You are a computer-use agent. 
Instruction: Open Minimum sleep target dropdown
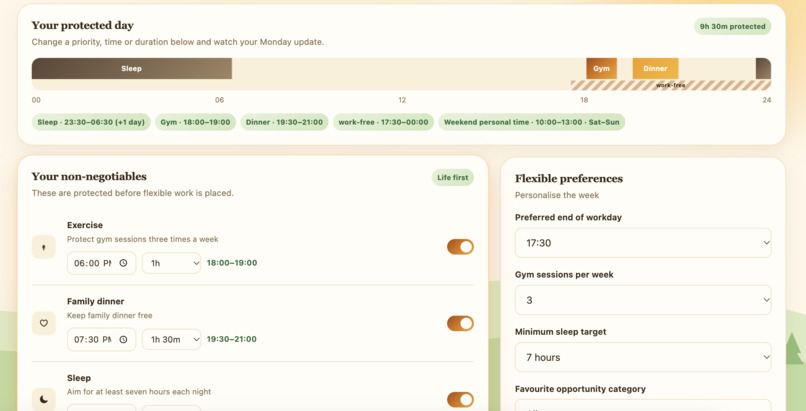pyautogui.click(x=643, y=357)
